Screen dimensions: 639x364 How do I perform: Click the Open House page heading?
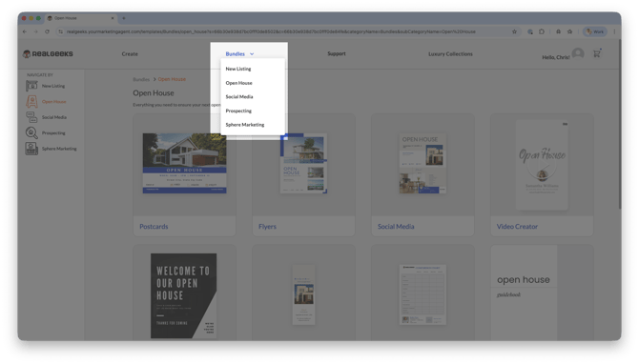click(154, 92)
